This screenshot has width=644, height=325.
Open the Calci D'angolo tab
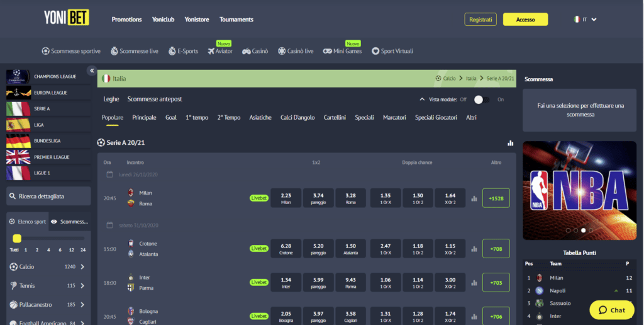tap(297, 118)
